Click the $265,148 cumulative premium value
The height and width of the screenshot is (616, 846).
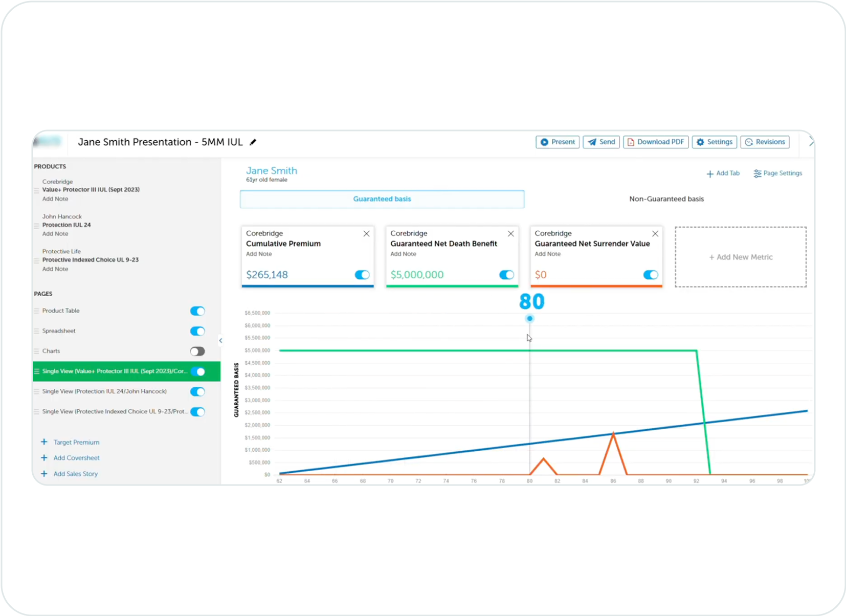(x=267, y=275)
